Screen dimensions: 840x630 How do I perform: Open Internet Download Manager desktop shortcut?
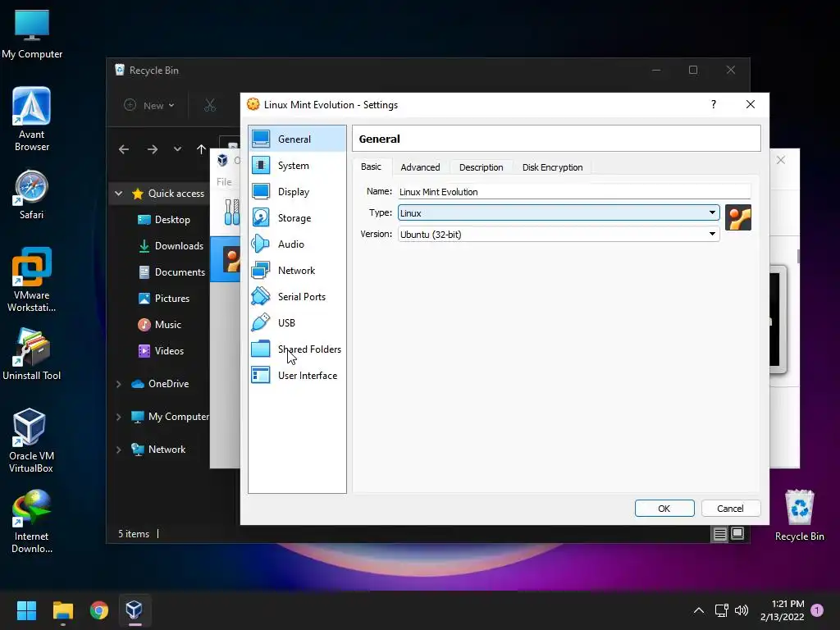[32, 521]
